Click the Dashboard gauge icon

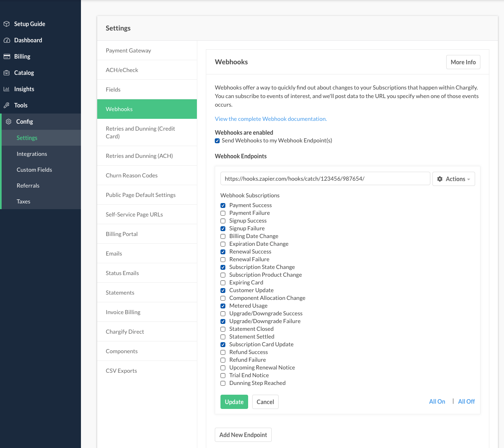click(7, 40)
